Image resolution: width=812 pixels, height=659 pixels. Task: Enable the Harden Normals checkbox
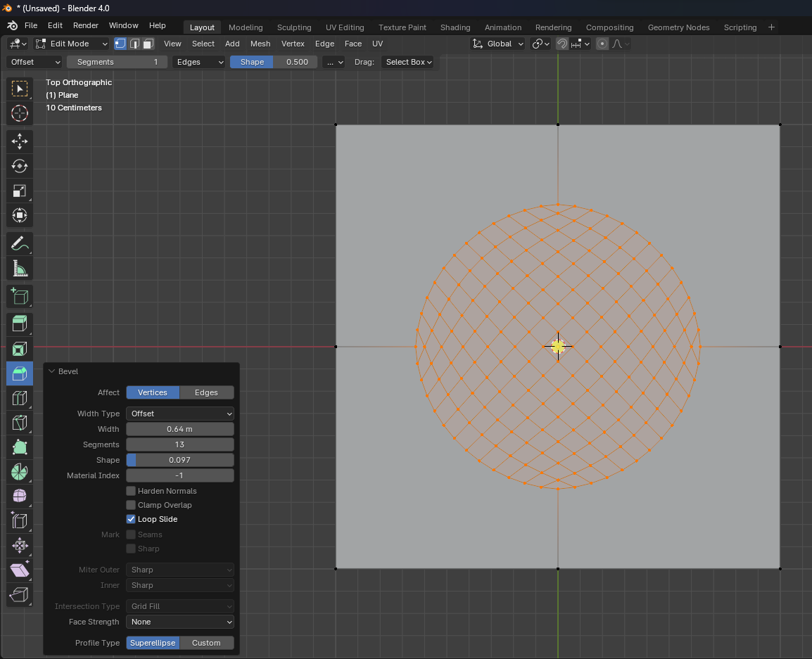point(130,490)
